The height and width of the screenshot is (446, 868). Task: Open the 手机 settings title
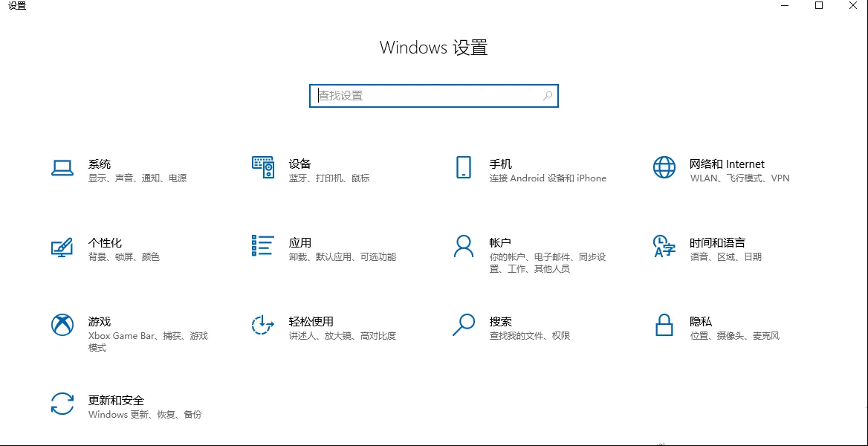click(x=500, y=164)
